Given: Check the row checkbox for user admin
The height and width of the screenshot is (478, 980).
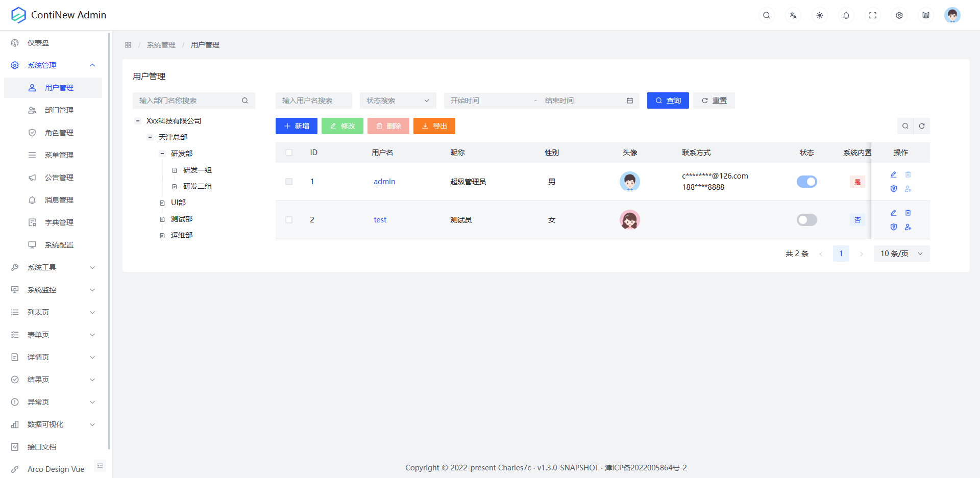Looking at the screenshot, I should (289, 181).
